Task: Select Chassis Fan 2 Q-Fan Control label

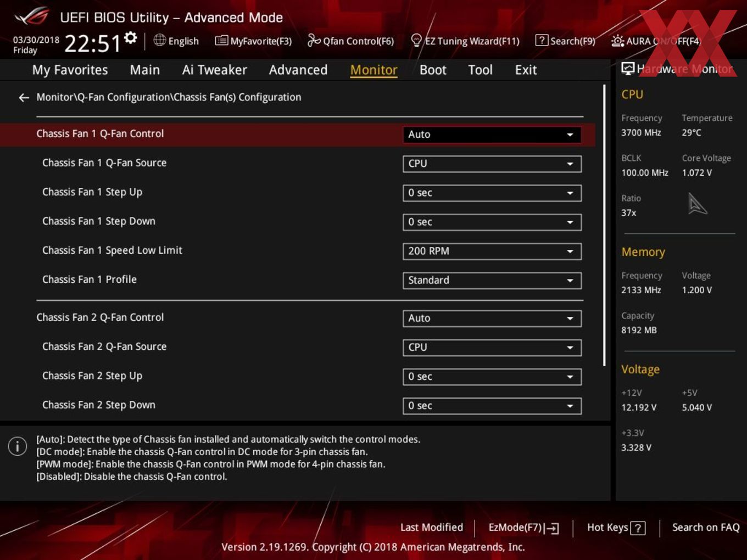Action: [100, 317]
